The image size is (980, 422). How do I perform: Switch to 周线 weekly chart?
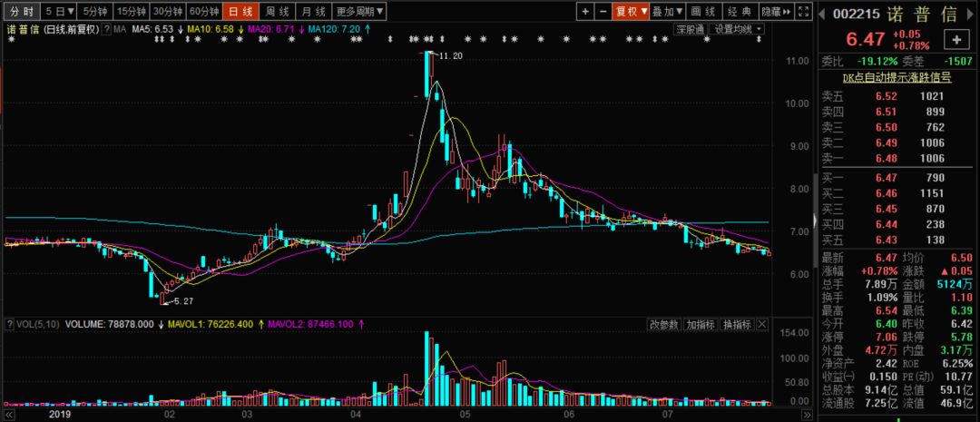pos(276,11)
